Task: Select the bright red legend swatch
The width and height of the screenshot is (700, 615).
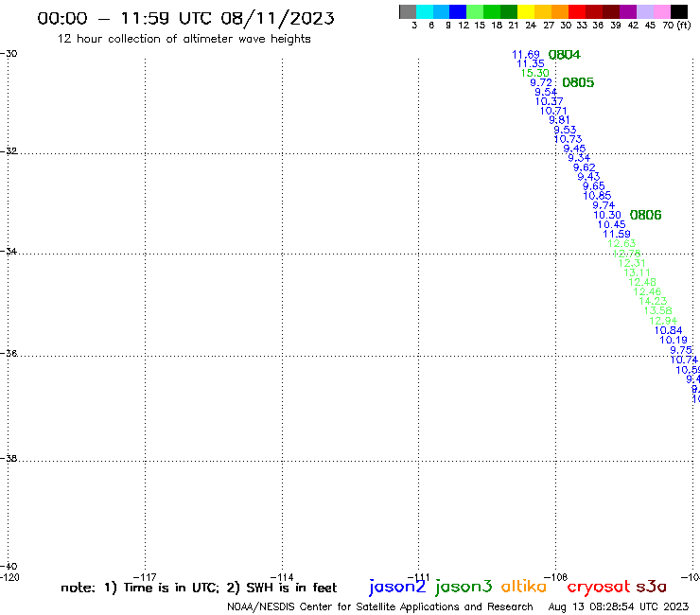Action: pyautogui.click(x=577, y=11)
